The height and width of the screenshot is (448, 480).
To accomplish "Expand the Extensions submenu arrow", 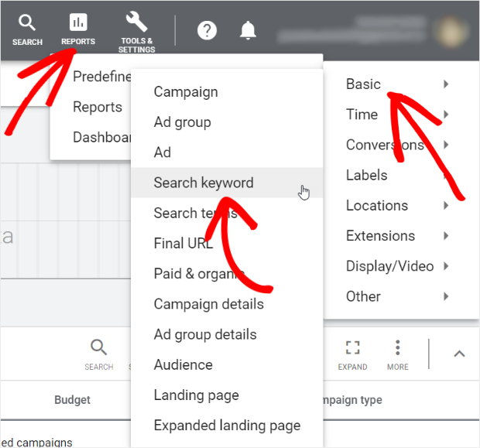I will [446, 236].
